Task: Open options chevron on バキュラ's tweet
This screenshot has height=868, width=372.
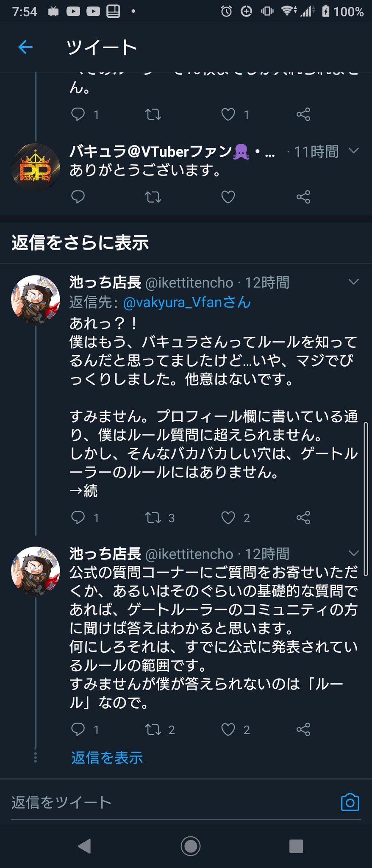Action: (353, 151)
